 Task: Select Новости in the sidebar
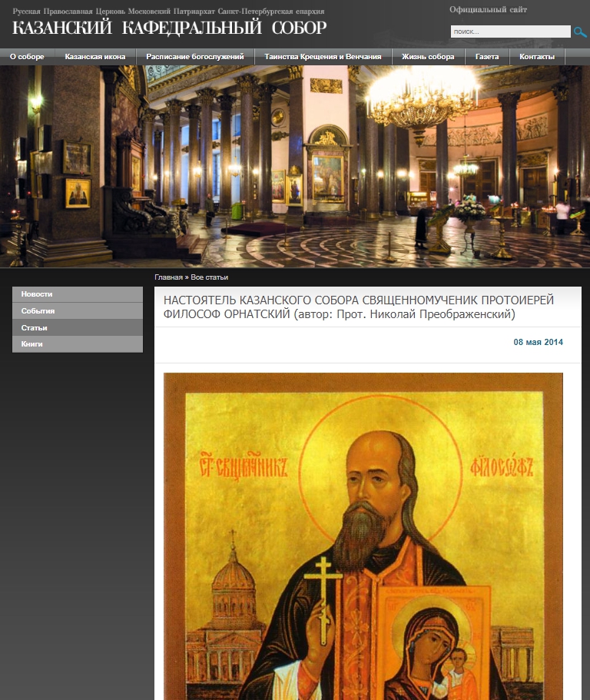[78, 294]
